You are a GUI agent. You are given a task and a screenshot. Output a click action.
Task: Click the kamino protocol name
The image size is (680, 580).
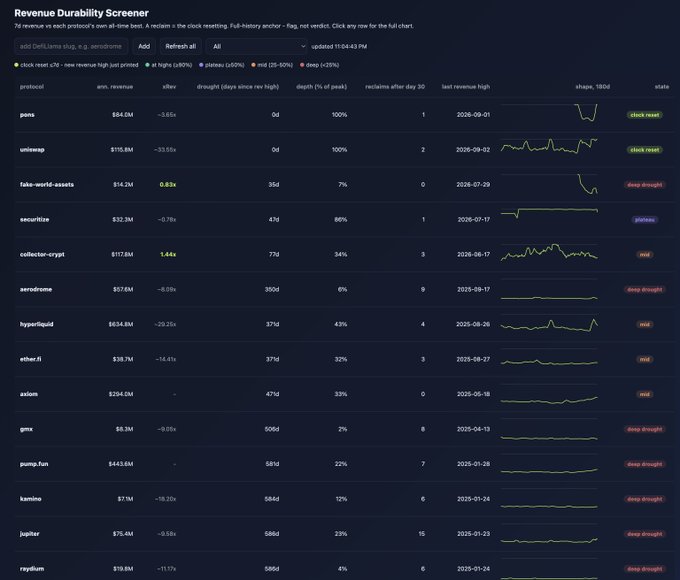click(x=30, y=499)
